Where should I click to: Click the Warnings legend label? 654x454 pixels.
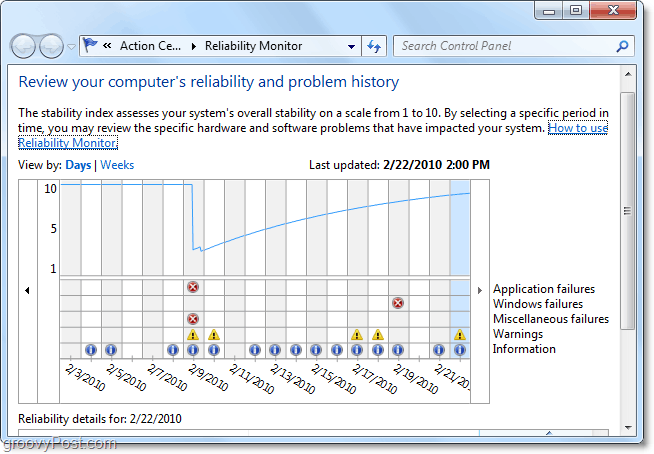[x=518, y=334]
